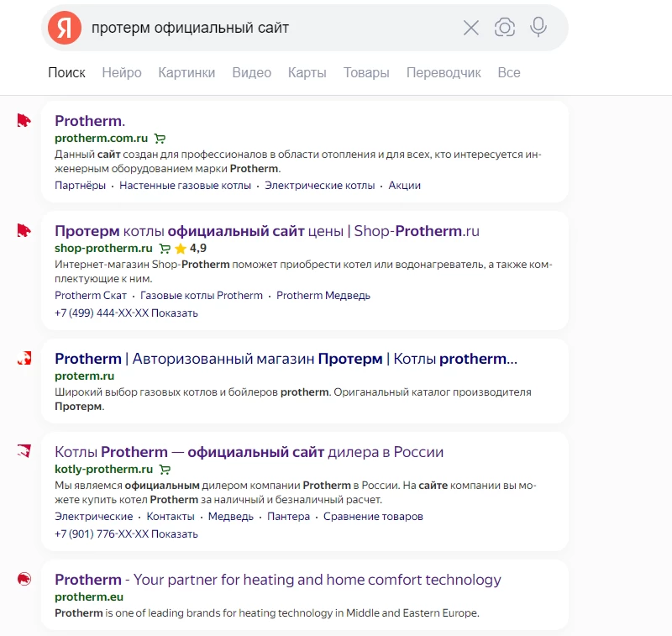Reveal phone number for kotly-protherm.ru
This screenshot has width=672, height=636.
coord(175,534)
